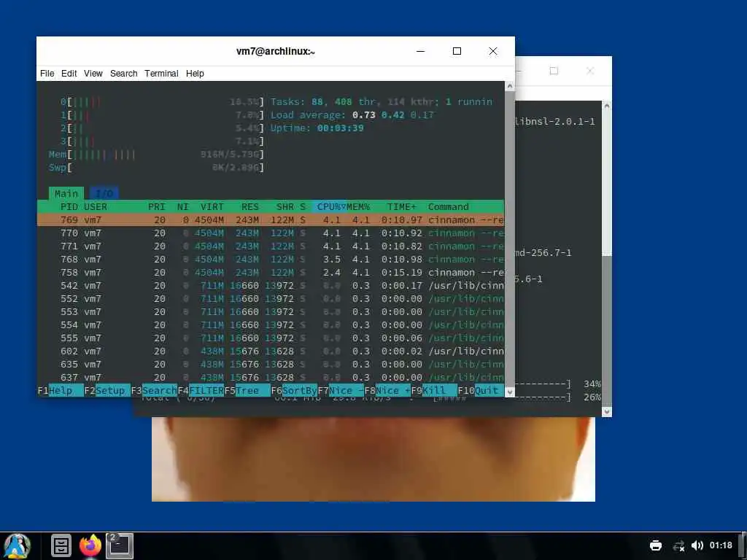The height and width of the screenshot is (560, 747).
Task: Sort by PID column header
Action: point(69,206)
